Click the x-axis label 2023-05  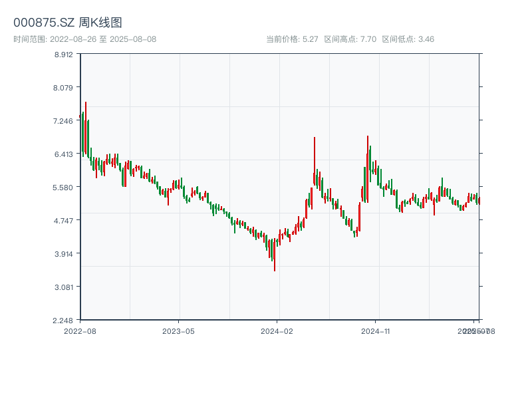pyautogui.click(x=178, y=331)
